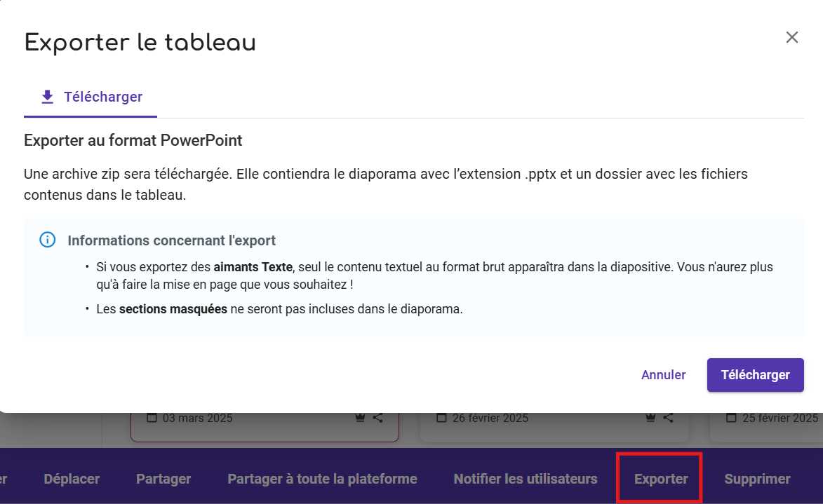The image size is (823, 504).
Task: Click the calendar icon next to 03 mars 2025
Action: [x=152, y=418]
